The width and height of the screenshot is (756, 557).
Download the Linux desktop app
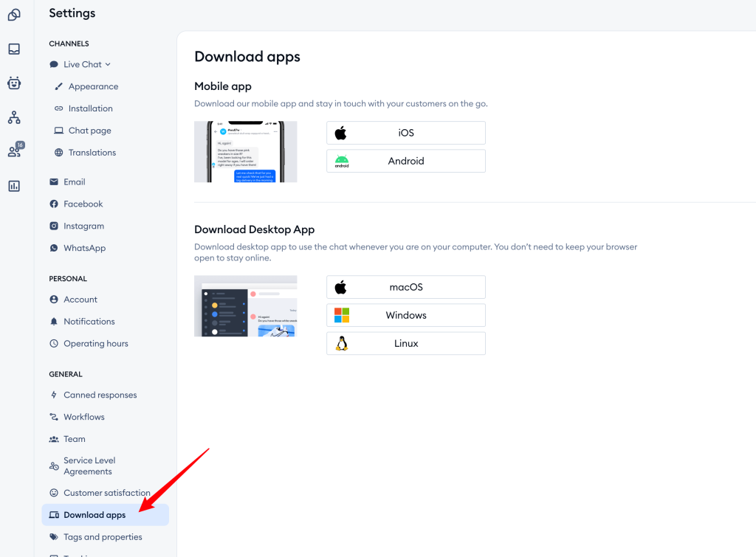tap(406, 344)
